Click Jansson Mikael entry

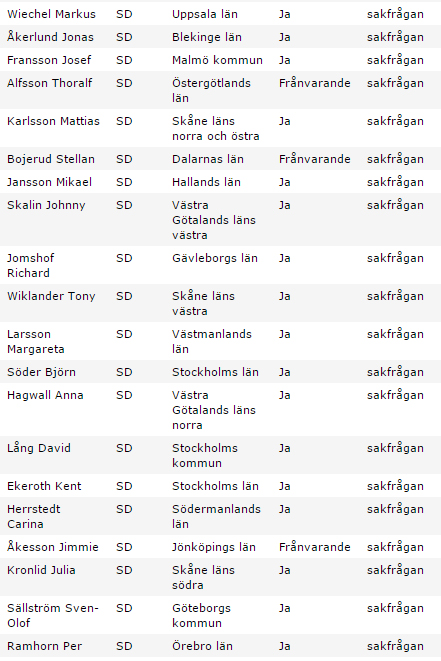(49, 182)
